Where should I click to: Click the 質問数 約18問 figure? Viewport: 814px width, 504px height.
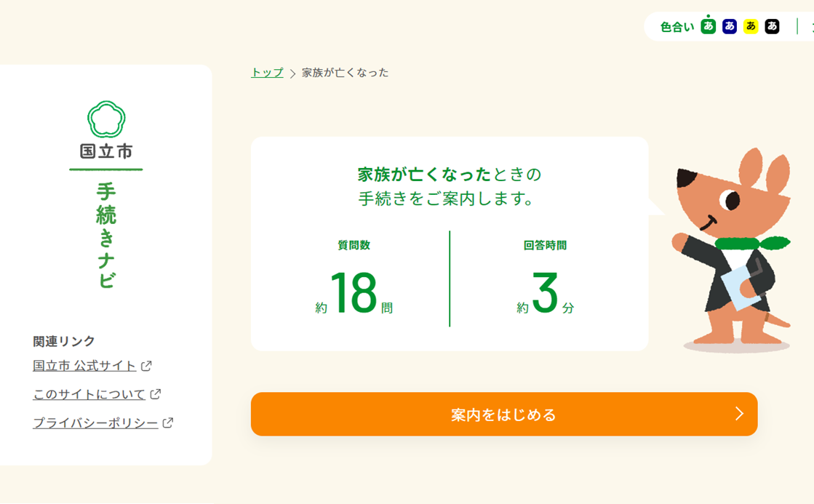pyautogui.click(x=354, y=292)
